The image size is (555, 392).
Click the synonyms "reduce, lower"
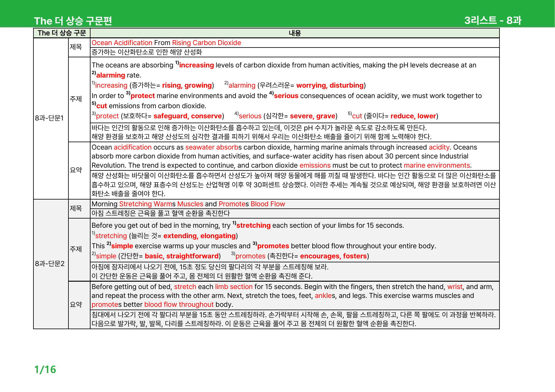click(413, 116)
